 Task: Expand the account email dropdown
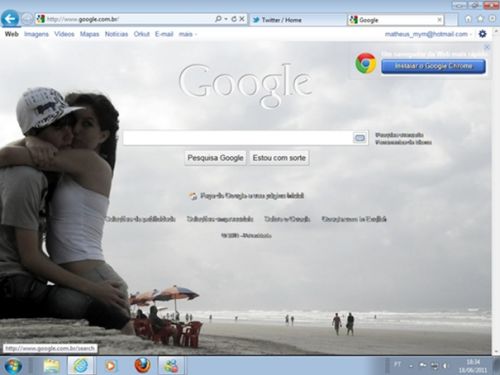[471, 34]
